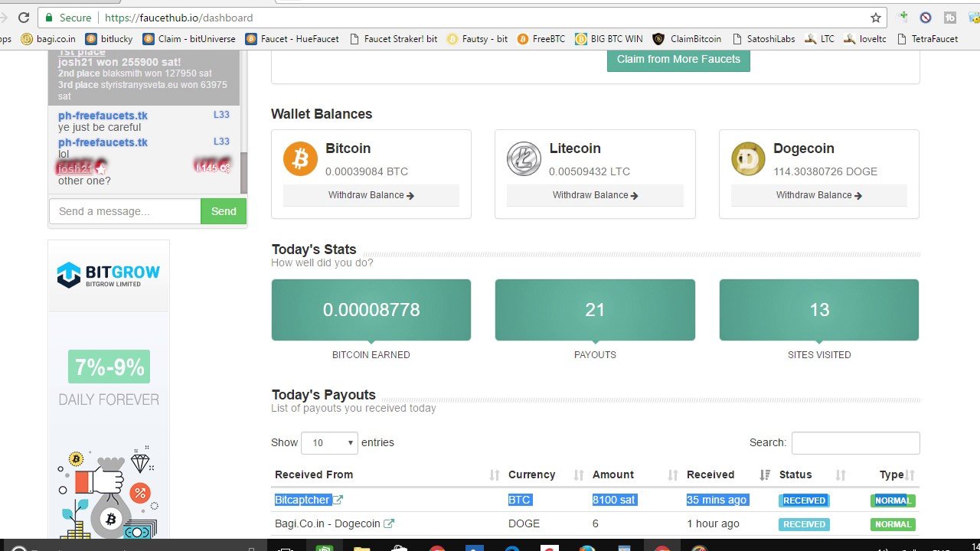The width and height of the screenshot is (980, 551).
Task: Open the Bitcaptcher faucet link
Action: coord(302,500)
